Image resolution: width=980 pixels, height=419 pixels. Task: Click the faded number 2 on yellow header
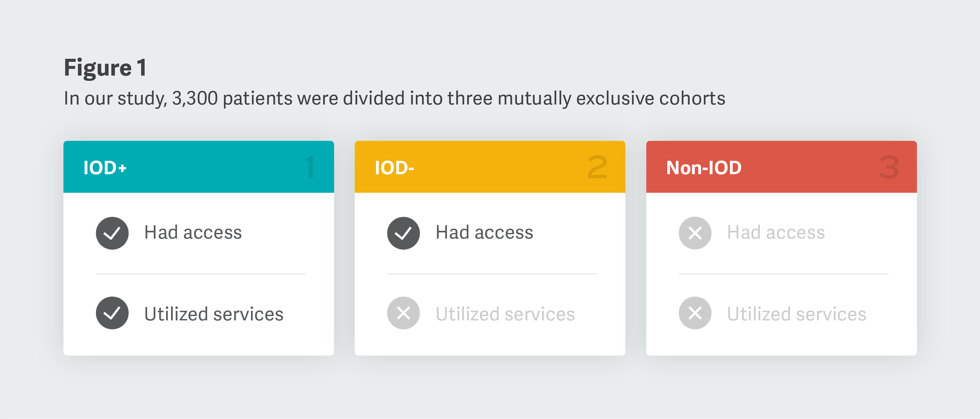597,167
